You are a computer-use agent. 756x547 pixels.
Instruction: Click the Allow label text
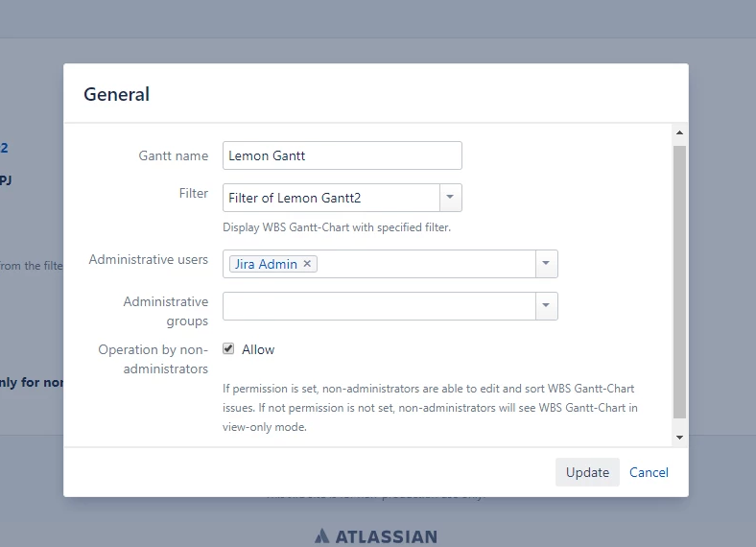(258, 349)
